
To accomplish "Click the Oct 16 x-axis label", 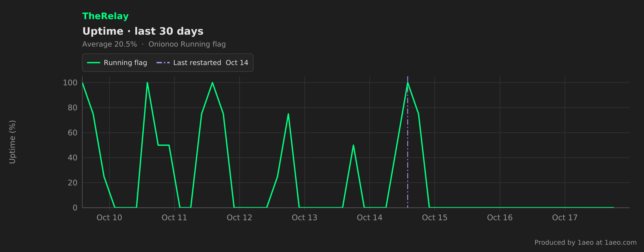I will 500,218.
